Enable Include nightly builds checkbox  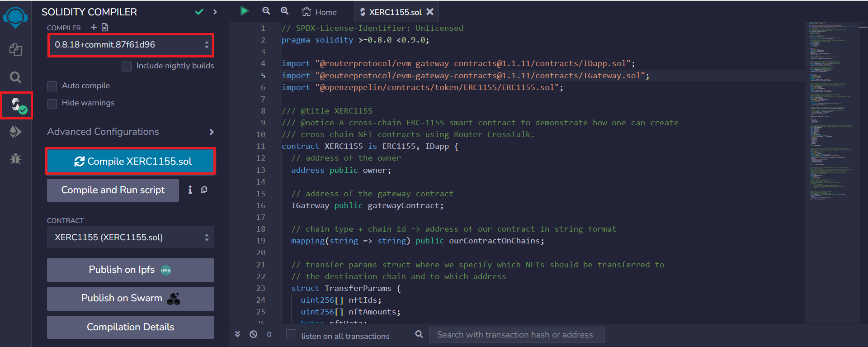127,66
